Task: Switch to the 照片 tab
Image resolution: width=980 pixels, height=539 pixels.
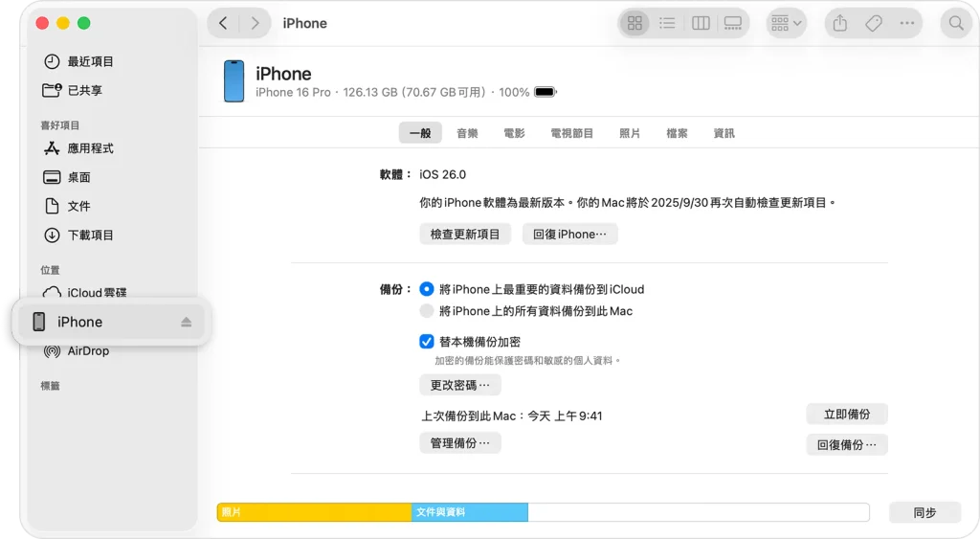Action: [x=630, y=133]
